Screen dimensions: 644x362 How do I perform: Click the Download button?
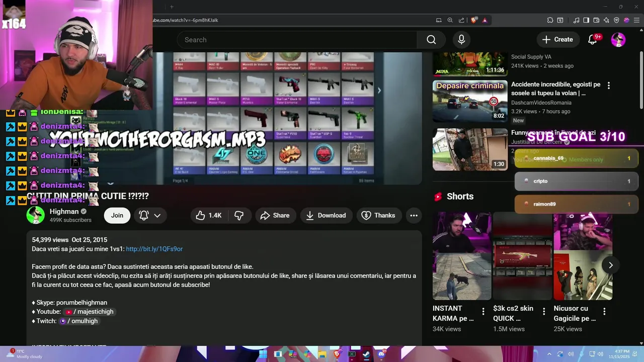326,215
